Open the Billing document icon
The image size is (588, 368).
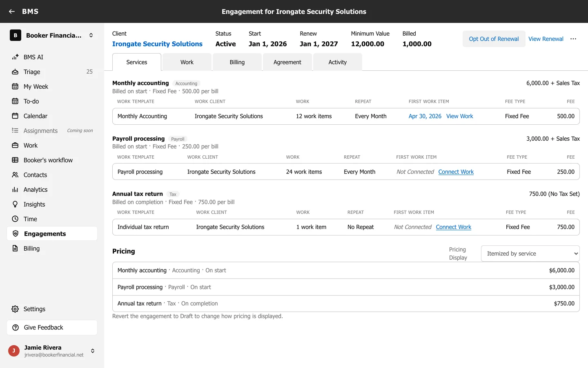(15, 249)
